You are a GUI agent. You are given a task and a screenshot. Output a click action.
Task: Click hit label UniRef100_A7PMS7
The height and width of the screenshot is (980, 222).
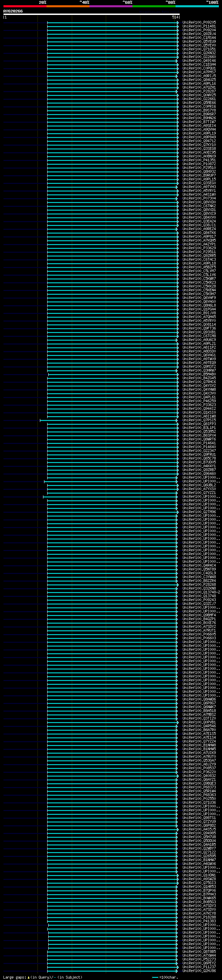pos(199,72)
